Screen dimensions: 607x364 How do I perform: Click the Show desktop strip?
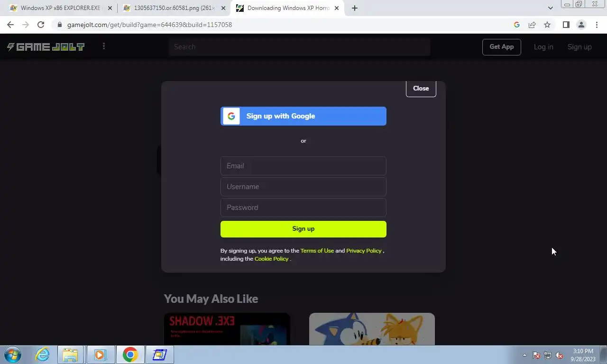pyautogui.click(x=604, y=355)
